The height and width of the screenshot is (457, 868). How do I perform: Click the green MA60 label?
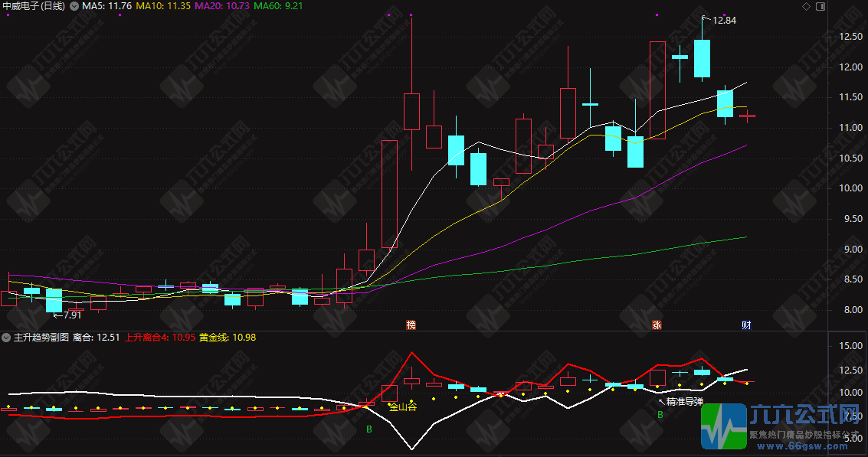click(278, 6)
